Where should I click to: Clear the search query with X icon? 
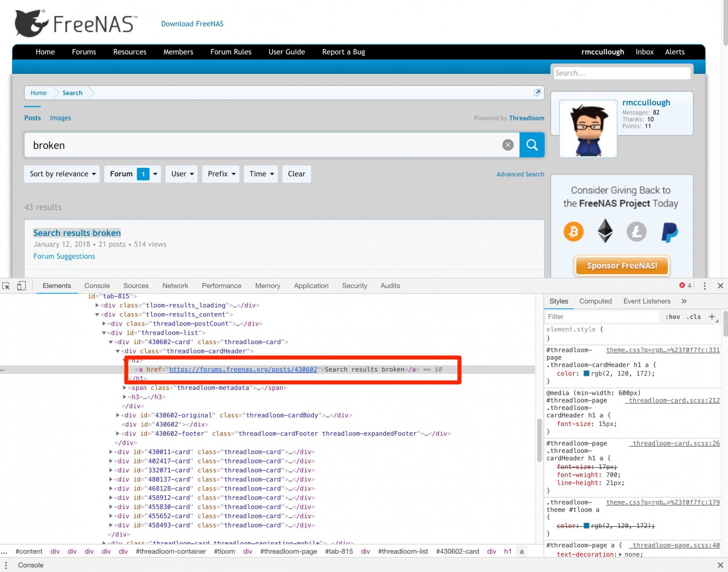508,145
